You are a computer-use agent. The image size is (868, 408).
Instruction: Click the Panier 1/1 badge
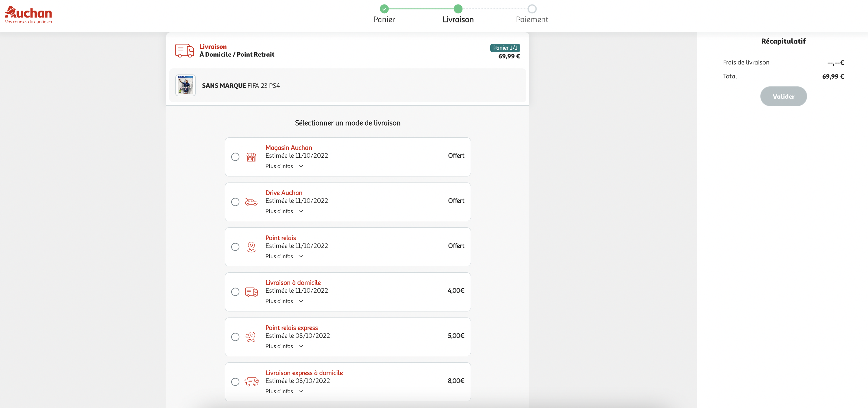505,48
